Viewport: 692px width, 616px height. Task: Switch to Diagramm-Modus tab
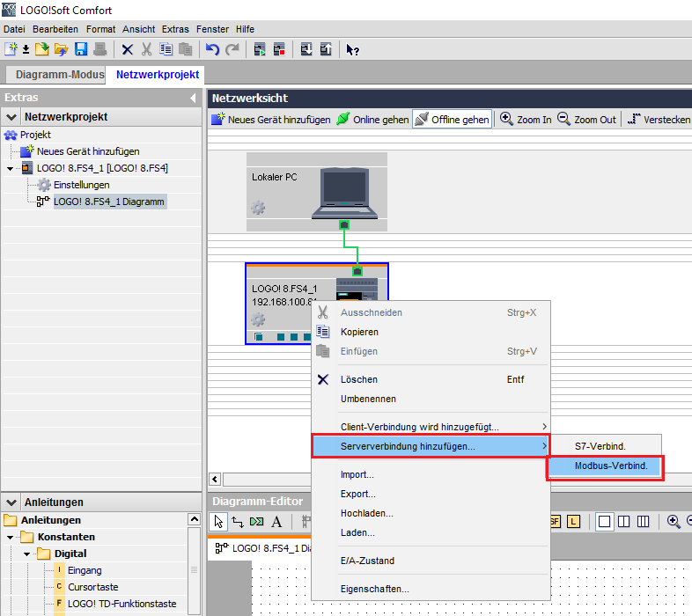(x=60, y=75)
